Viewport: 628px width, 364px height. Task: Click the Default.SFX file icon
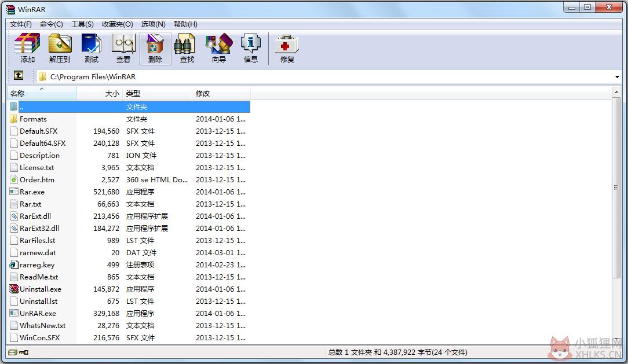[x=14, y=131]
